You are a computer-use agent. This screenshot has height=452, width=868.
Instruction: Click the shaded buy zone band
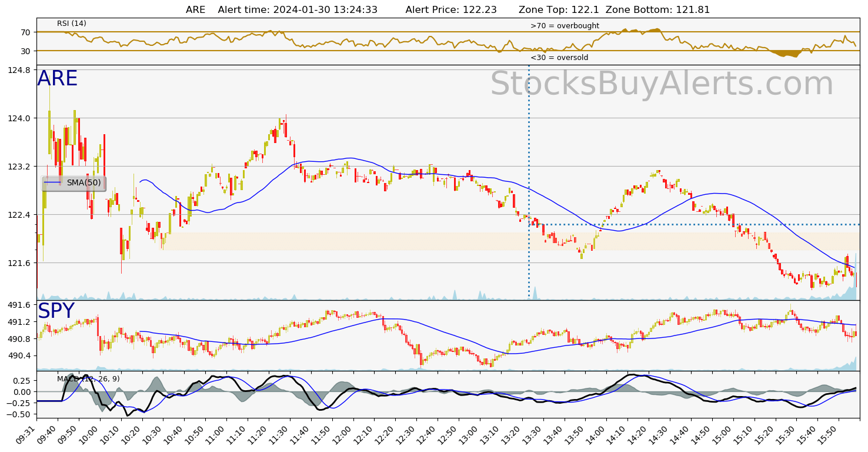click(511, 241)
